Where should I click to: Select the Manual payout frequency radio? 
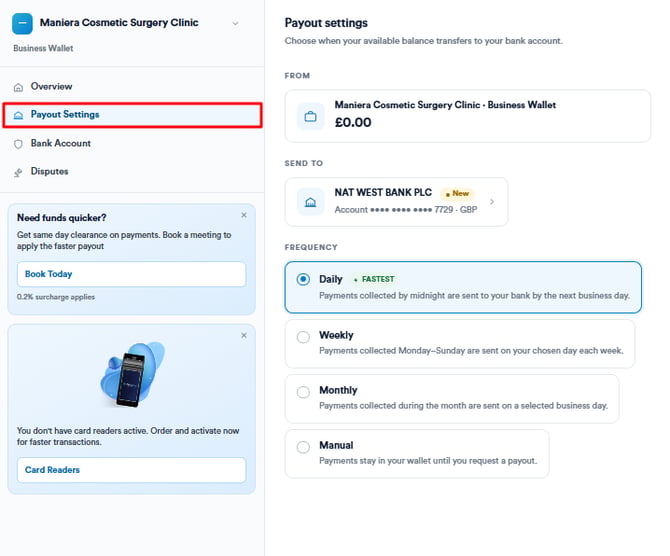tap(303, 447)
